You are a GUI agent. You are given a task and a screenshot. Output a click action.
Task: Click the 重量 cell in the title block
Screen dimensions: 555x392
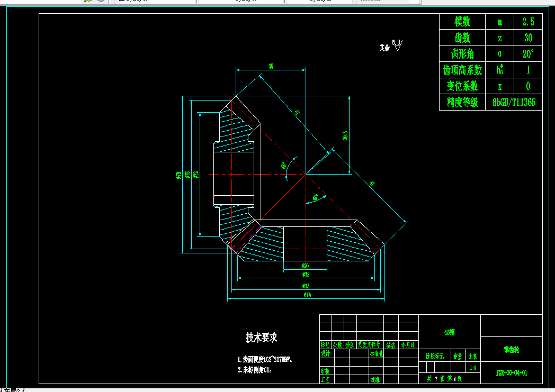[458, 357]
